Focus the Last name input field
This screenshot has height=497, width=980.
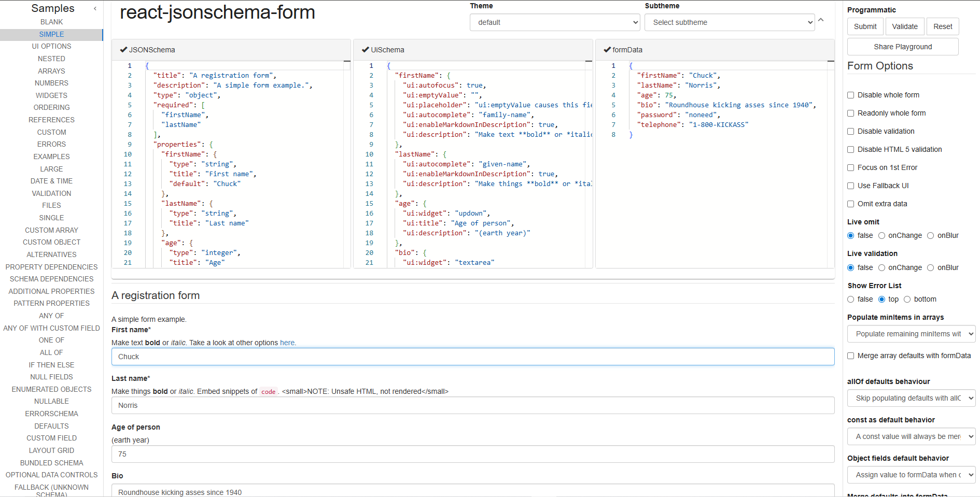[x=473, y=405]
